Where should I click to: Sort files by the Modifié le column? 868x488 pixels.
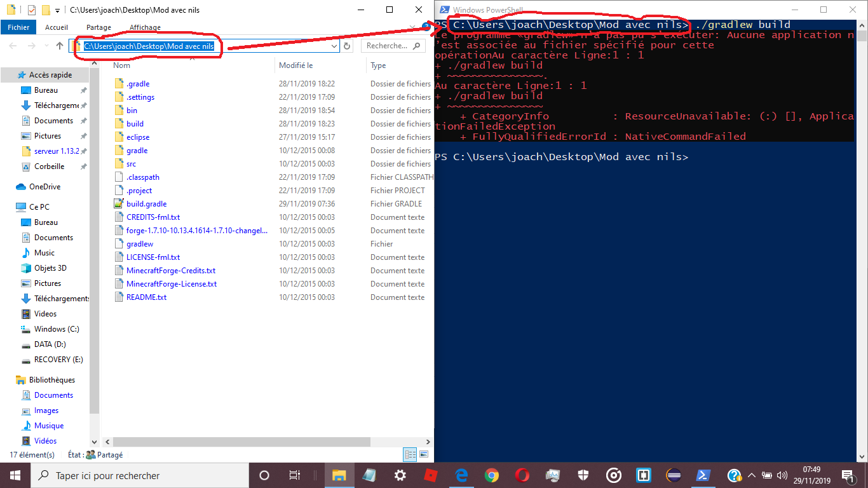coord(295,65)
